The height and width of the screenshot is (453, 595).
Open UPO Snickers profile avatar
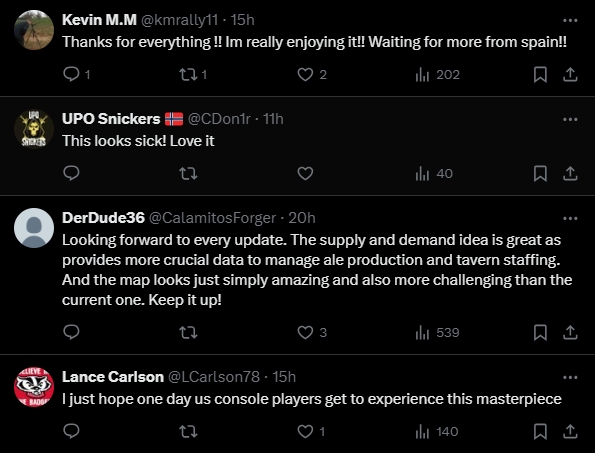(x=34, y=129)
